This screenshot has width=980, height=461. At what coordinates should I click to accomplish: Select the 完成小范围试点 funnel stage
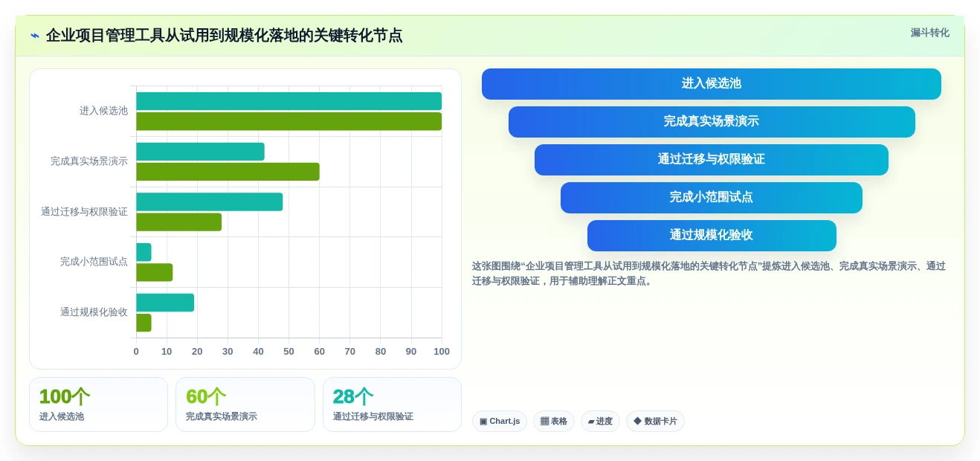pyautogui.click(x=712, y=198)
